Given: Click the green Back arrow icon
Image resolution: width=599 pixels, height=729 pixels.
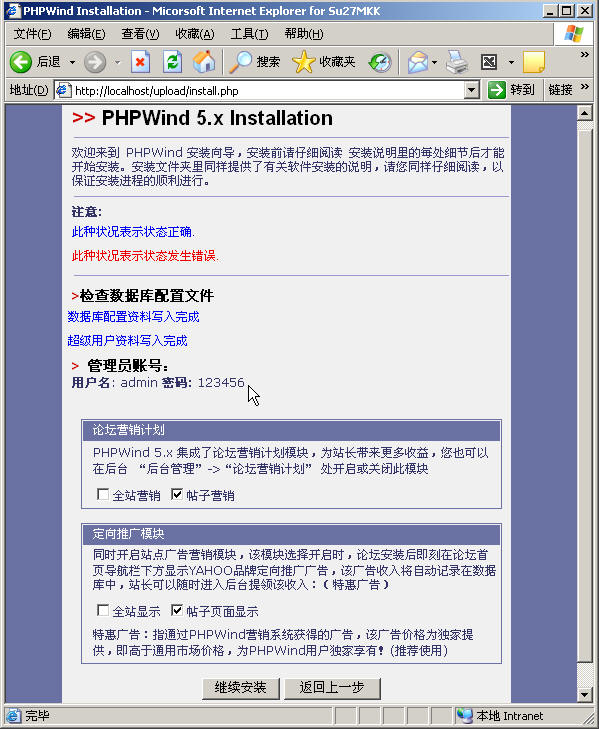Looking at the screenshot, I should (x=21, y=62).
